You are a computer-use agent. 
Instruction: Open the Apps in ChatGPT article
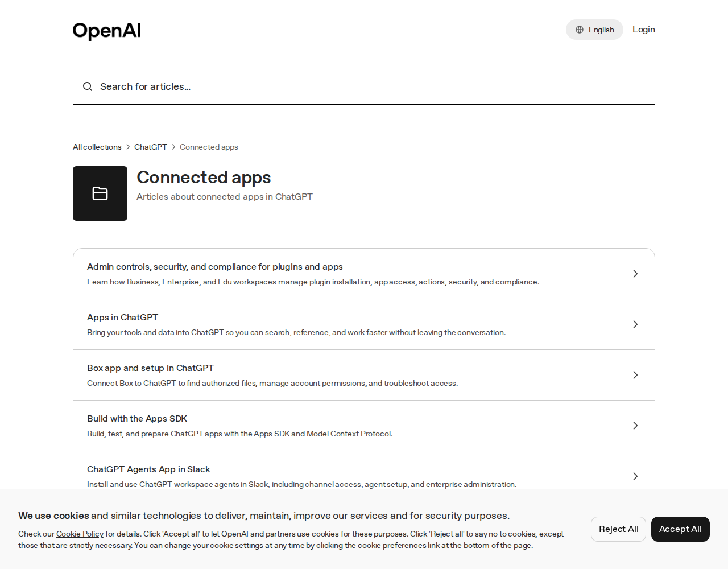364,324
